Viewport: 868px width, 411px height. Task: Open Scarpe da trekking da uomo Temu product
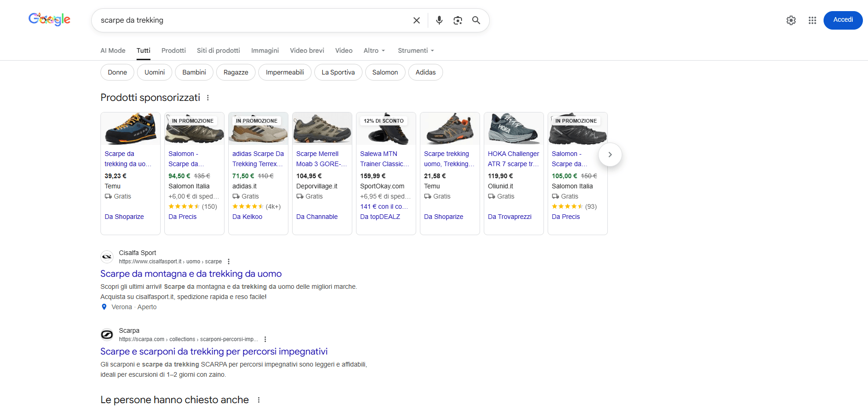tap(128, 159)
